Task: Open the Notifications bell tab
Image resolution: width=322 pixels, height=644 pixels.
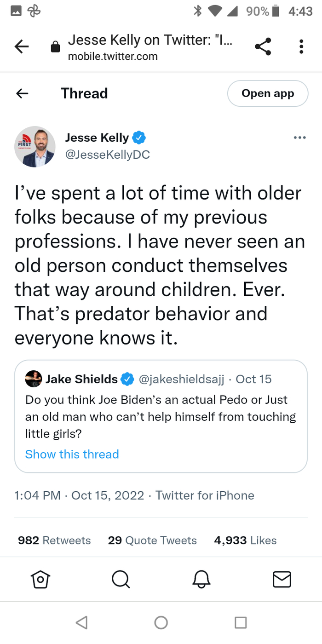Action: click(x=201, y=580)
